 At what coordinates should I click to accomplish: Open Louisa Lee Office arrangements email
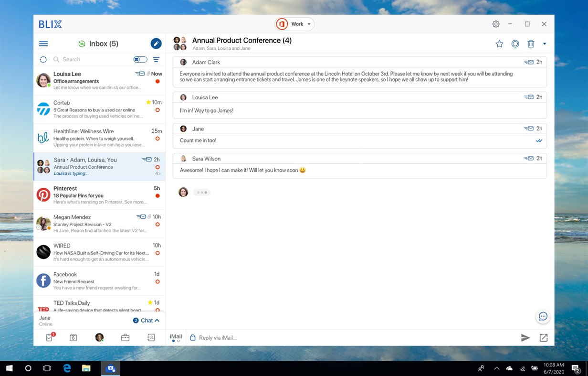pos(99,81)
